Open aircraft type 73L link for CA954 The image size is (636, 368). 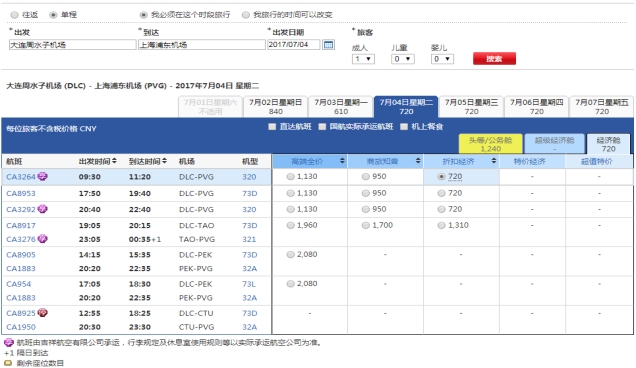(249, 284)
